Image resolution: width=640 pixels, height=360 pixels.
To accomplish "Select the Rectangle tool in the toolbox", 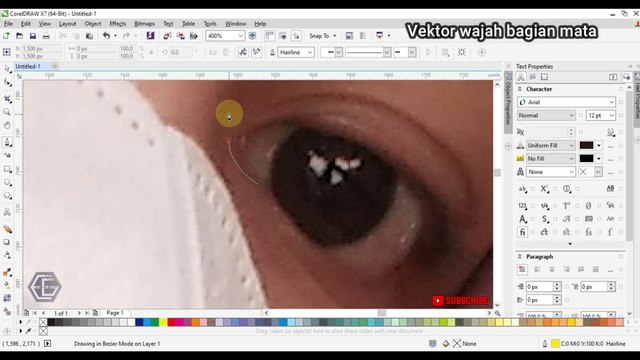I will tap(7, 169).
